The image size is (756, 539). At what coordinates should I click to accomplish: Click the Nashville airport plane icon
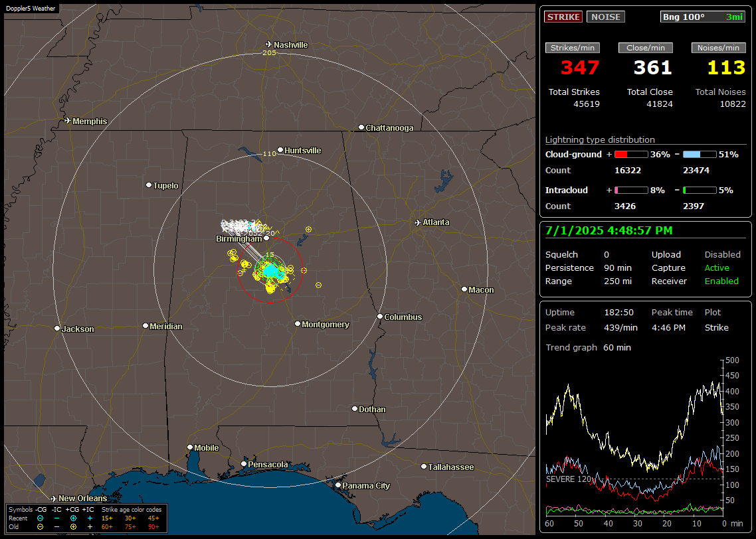(269, 44)
